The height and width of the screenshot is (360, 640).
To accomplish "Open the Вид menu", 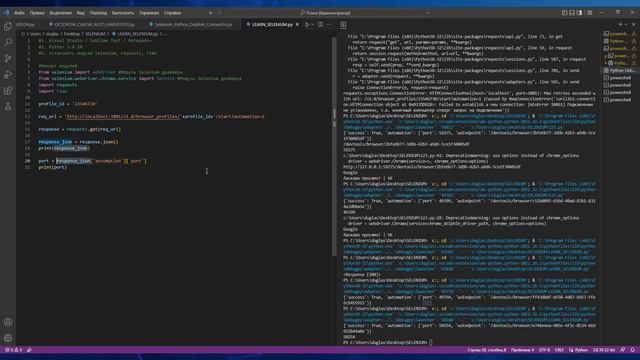I will click(81, 13).
